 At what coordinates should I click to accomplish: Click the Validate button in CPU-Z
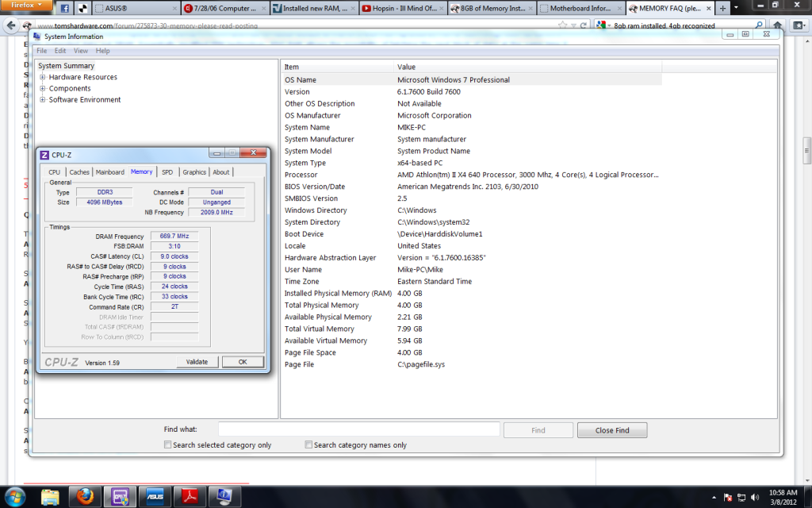click(x=197, y=362)
